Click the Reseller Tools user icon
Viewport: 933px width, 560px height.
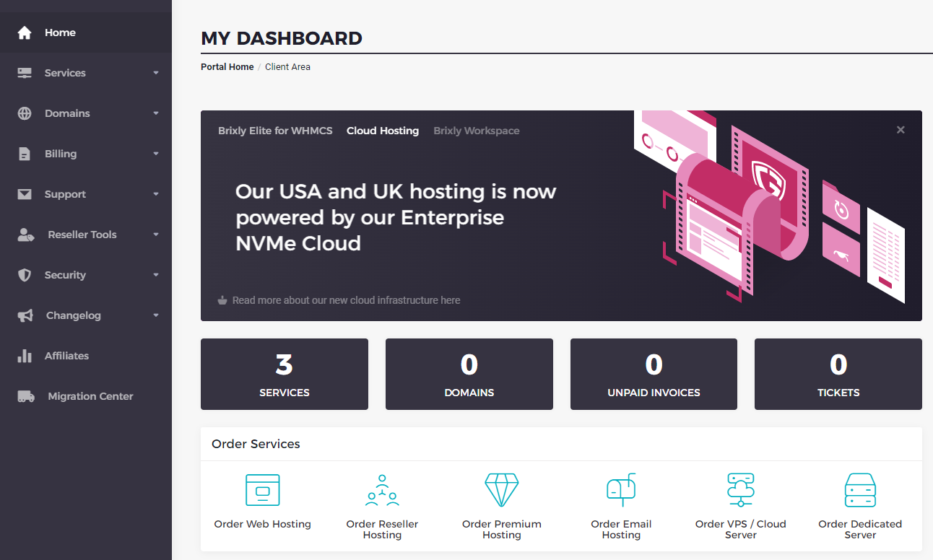pyautogui.click(x=26, y=235)
